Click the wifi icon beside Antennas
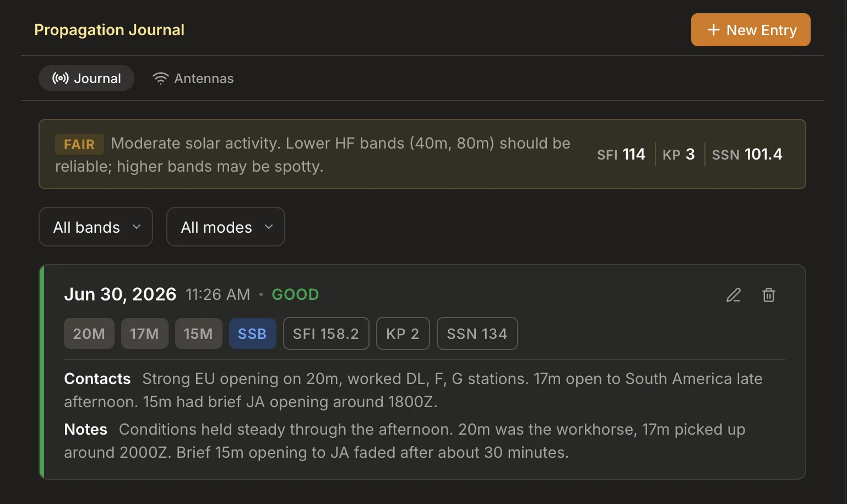 point(160,78)
